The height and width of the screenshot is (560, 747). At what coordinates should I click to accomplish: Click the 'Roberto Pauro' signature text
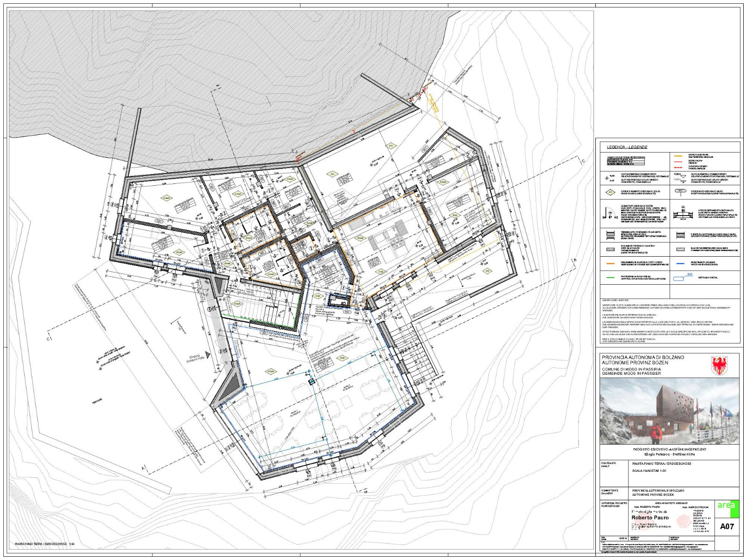pos(650,517)
